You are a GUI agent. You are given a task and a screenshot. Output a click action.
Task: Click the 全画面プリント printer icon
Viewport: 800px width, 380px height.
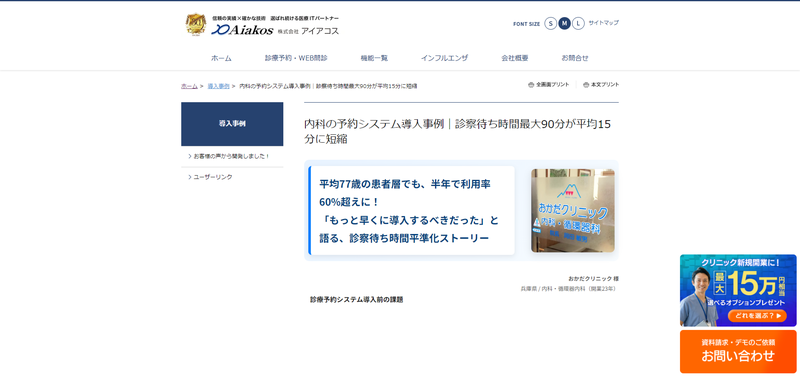tap(531, 85)
